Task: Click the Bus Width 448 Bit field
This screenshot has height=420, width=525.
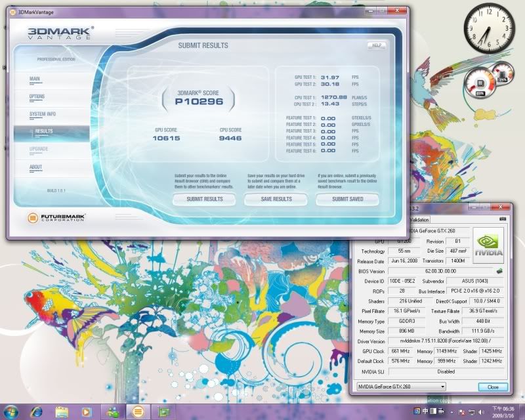Action: coord(483,321)
